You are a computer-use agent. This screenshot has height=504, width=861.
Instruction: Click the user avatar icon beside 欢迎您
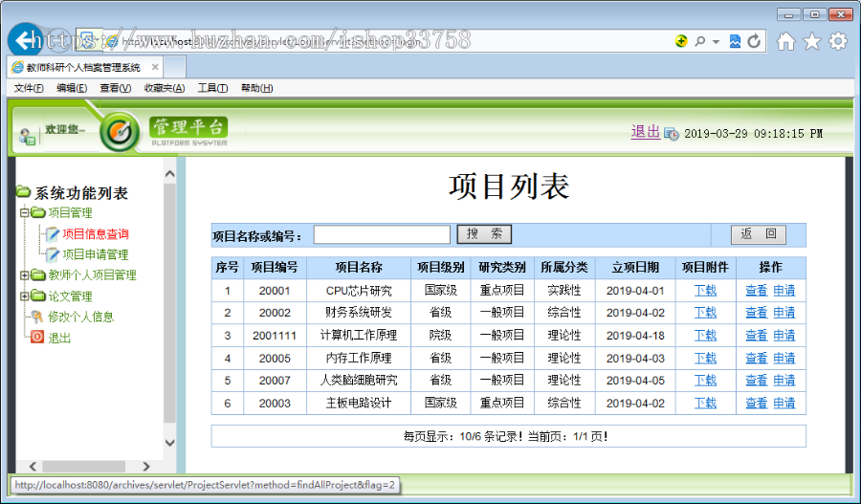tap(27, 136)
